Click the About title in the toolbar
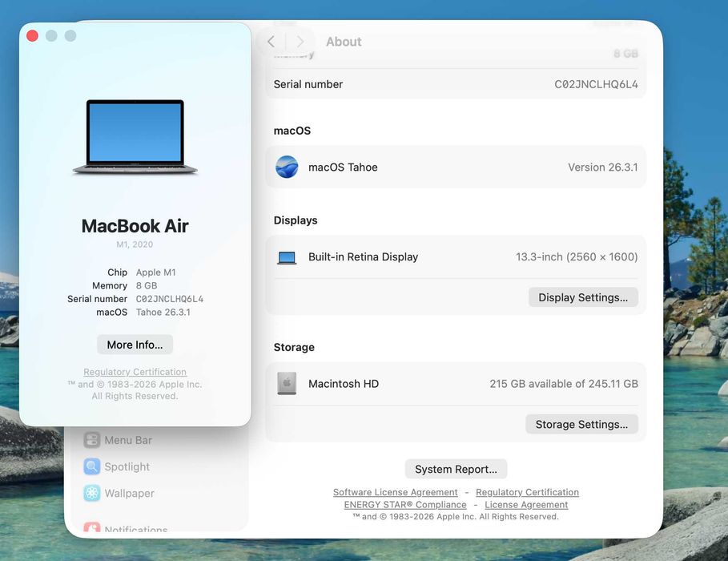 pos(344,42)
